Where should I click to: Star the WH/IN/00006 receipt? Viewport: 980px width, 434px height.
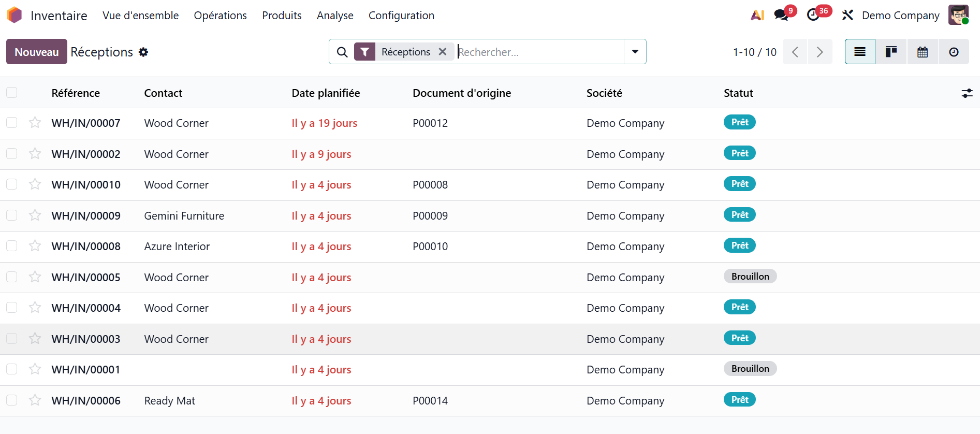[35, 400]
